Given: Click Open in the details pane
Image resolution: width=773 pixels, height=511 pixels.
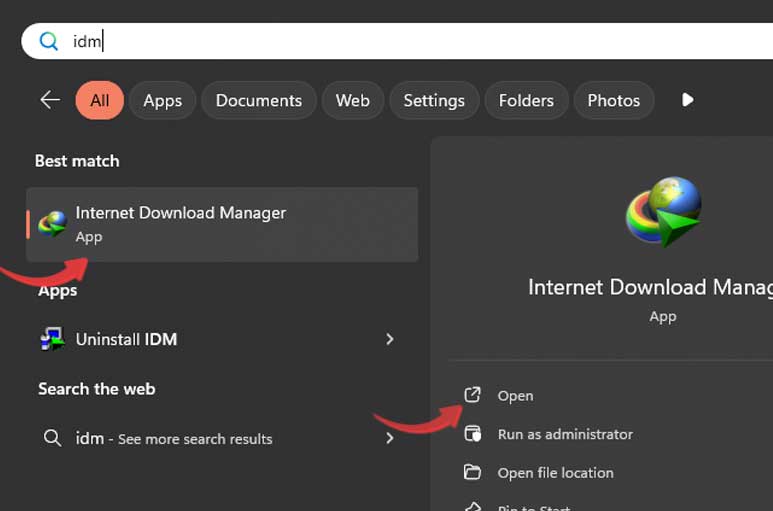Looking at the screenshot, I should pyautogui.click(x=516, y=396).
